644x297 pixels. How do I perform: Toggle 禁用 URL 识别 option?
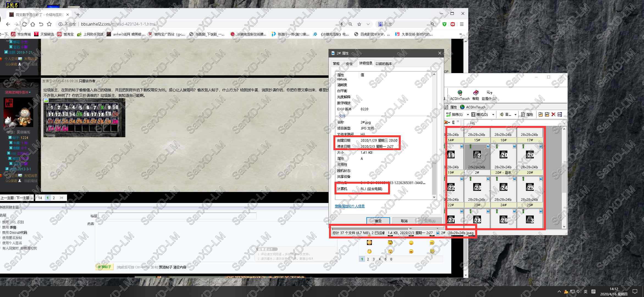(x=13, y=222)
